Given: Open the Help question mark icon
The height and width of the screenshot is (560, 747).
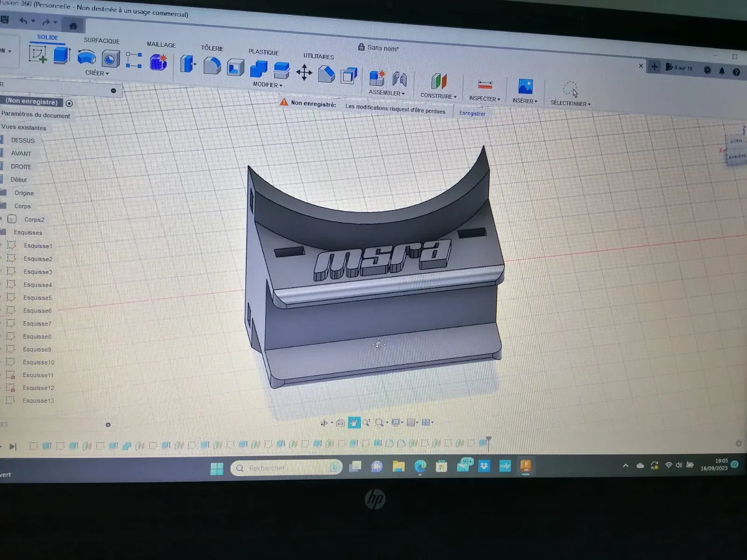Looking at the screenshot, I should pos(736,72).
